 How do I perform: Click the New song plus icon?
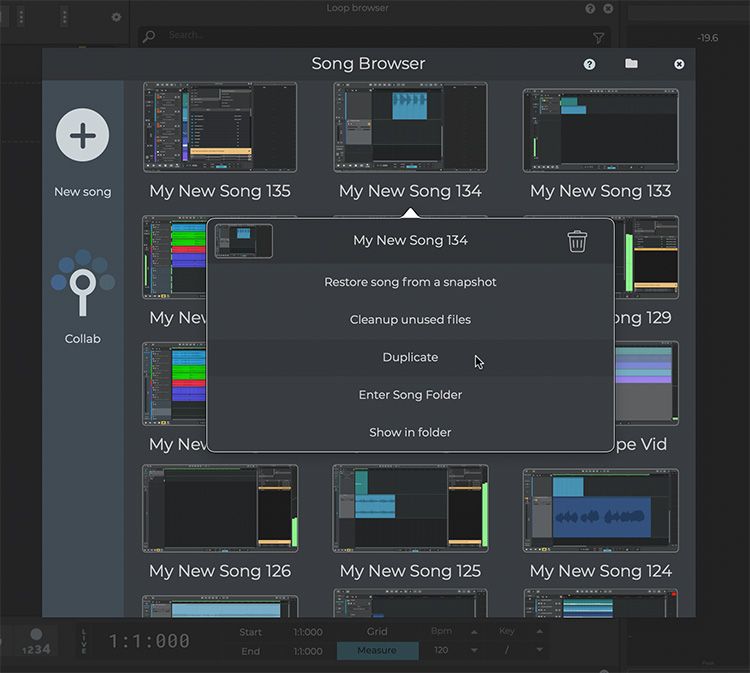pyautogui.click(x=83, y=135)
